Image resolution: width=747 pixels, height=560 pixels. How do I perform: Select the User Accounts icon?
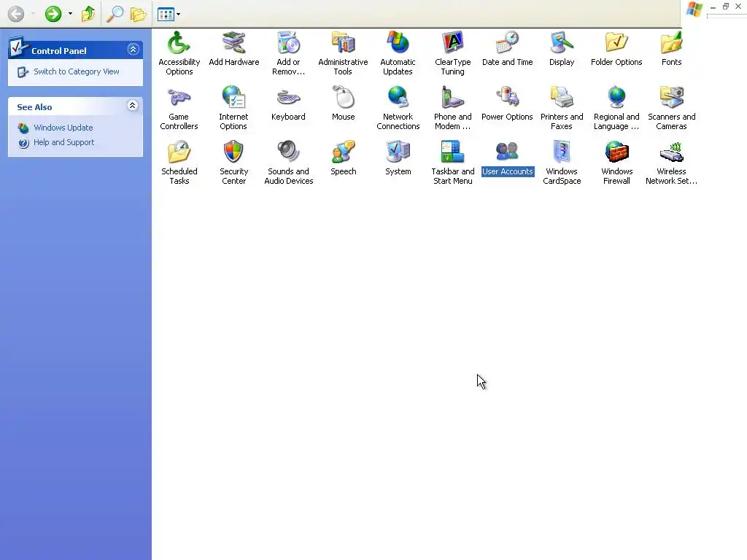tap(507, 152)
